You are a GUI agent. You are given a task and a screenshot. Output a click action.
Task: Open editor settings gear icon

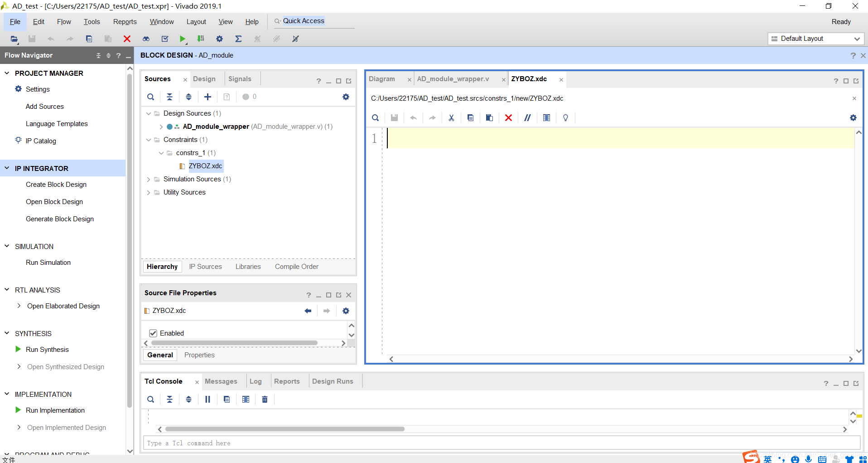click(853, 118)
